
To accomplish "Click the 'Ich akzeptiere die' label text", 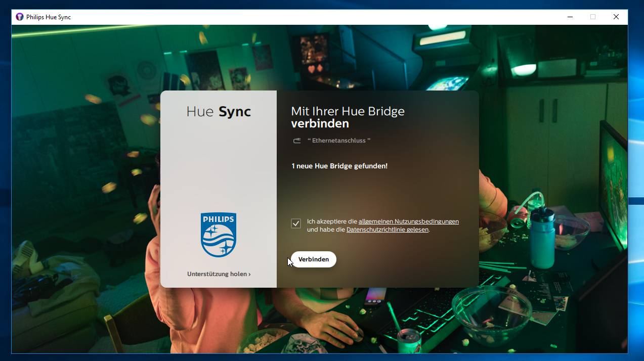I will [x=332, y=221].
